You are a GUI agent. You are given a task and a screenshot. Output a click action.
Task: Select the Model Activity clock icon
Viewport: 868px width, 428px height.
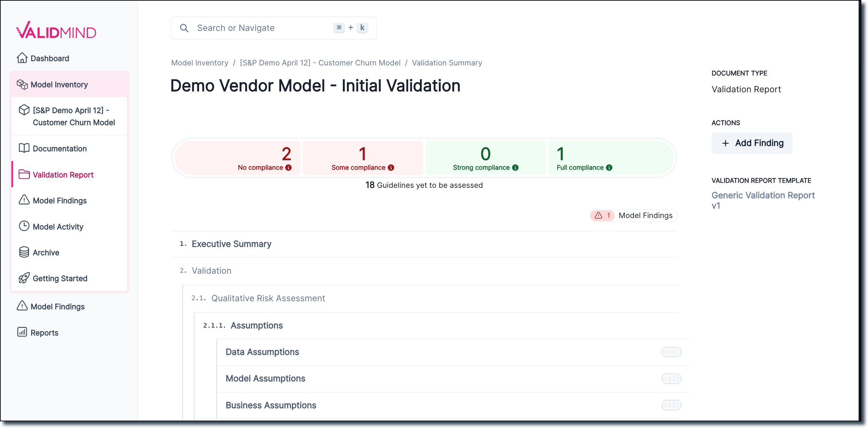click(23, 226)
